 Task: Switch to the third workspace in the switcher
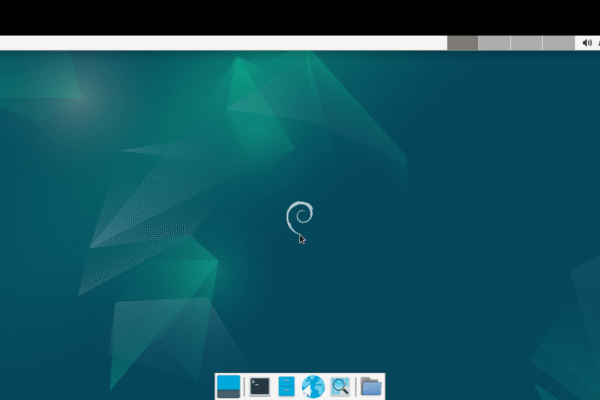tap(526, 43)
